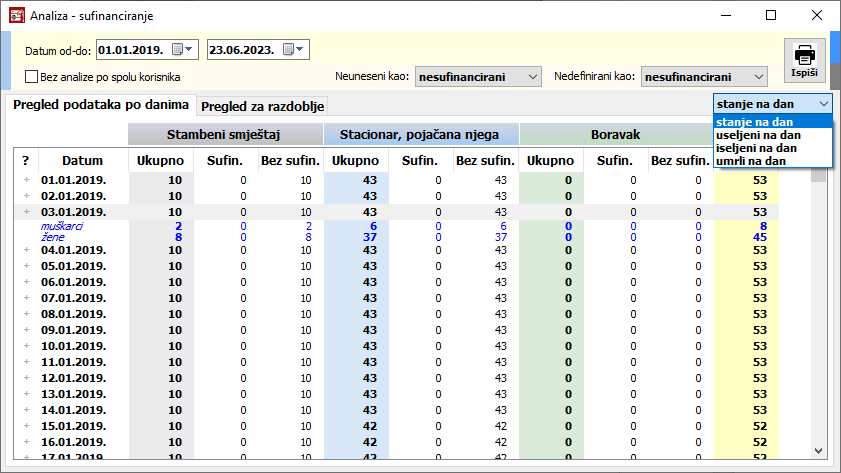Pick 'umrli na dan' option
The image size is (841, 473).
click(x=750, y=161)
